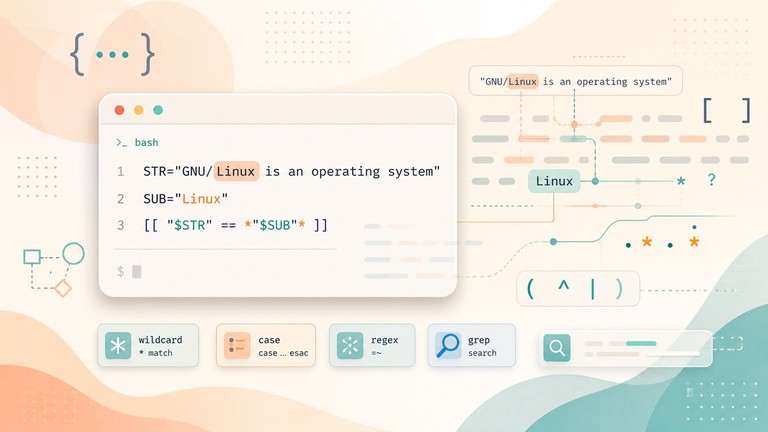768x432 pixels.
Task: Click the teal search icon in search bar
Action: point(557,348)
